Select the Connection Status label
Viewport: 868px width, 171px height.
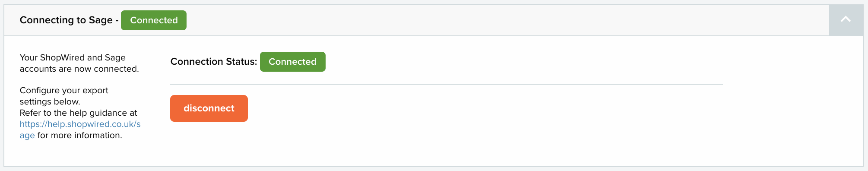[x=214, y=62]
